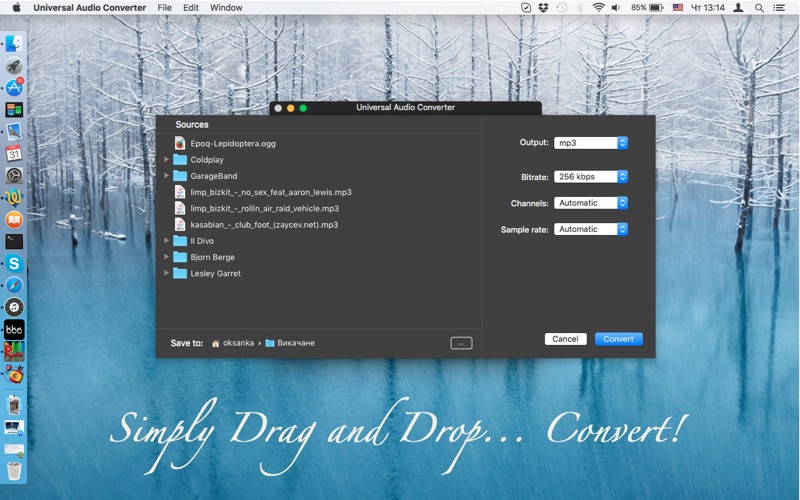
Task: Open the Edit menu
Action: pyautogui.click(x=191, y=7)
